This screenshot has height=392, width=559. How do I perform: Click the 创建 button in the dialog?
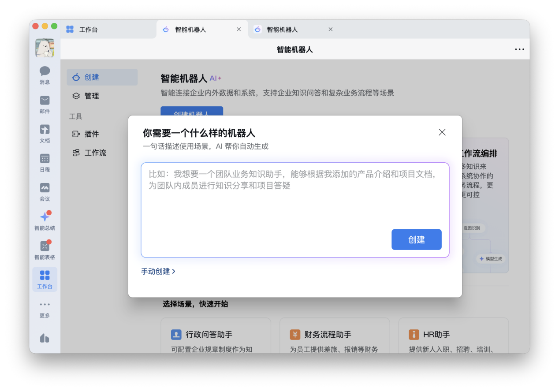tap(416, 239)
